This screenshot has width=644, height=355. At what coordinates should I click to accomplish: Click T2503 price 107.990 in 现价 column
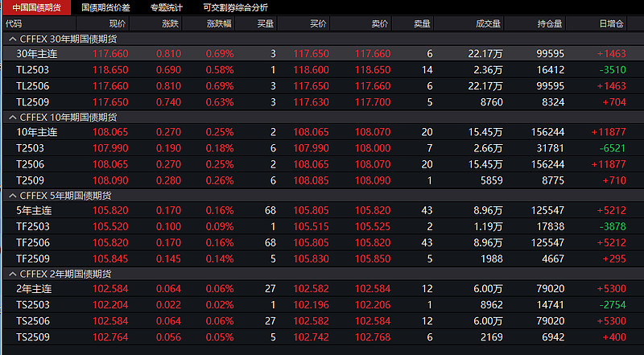(110, 148)
